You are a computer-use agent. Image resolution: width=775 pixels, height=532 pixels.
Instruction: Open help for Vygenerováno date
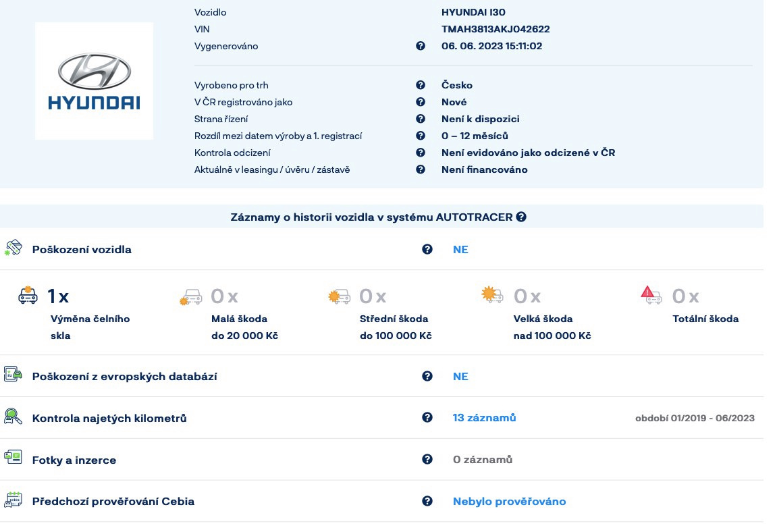pos(421,46)
